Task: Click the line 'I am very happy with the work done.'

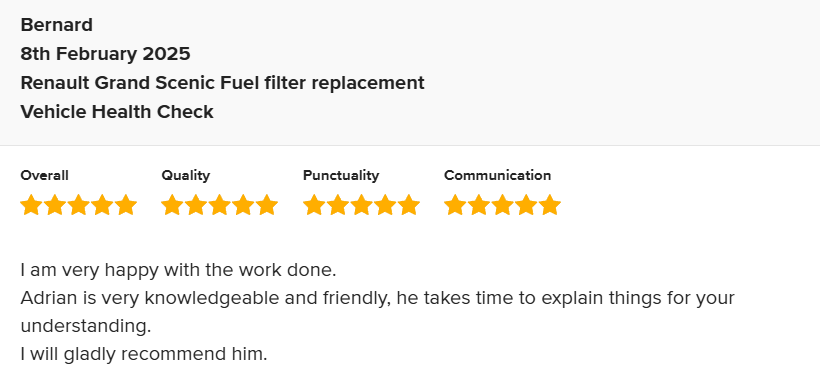Action: pyautogui.click(x=178, y=270)
